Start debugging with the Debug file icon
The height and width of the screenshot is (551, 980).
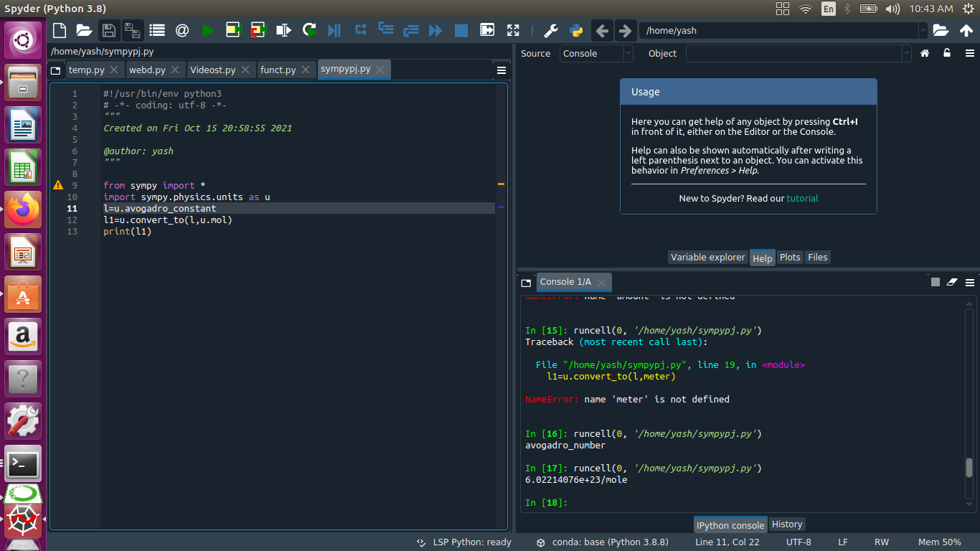coord(334,30)
